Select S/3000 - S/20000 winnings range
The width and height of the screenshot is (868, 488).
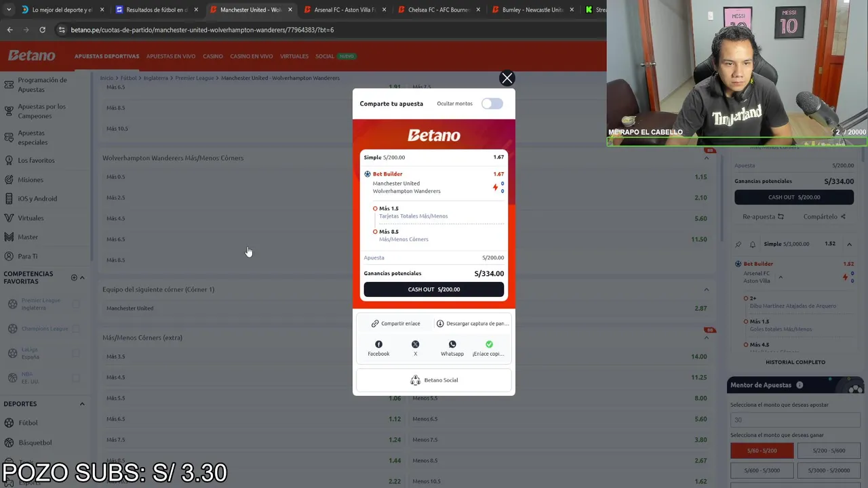pyautogui.click(x=829, y=470)
